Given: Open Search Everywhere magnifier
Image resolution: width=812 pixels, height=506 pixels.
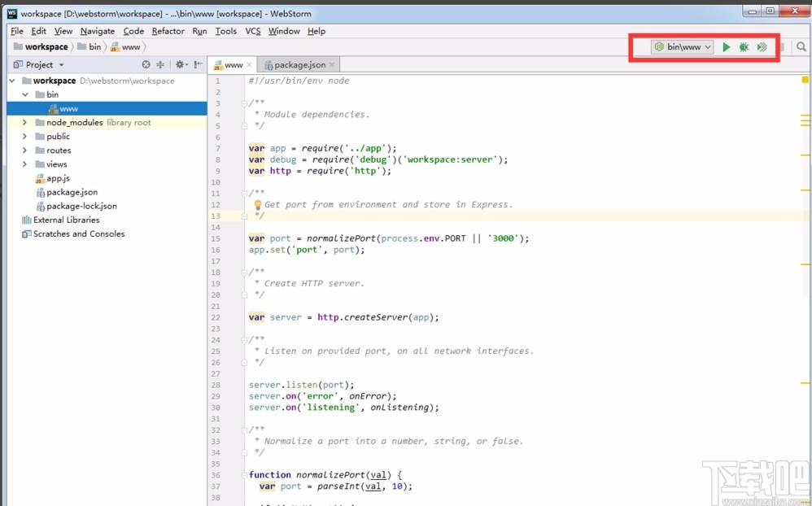Looking at the screenshot, I should click(801, 47).
